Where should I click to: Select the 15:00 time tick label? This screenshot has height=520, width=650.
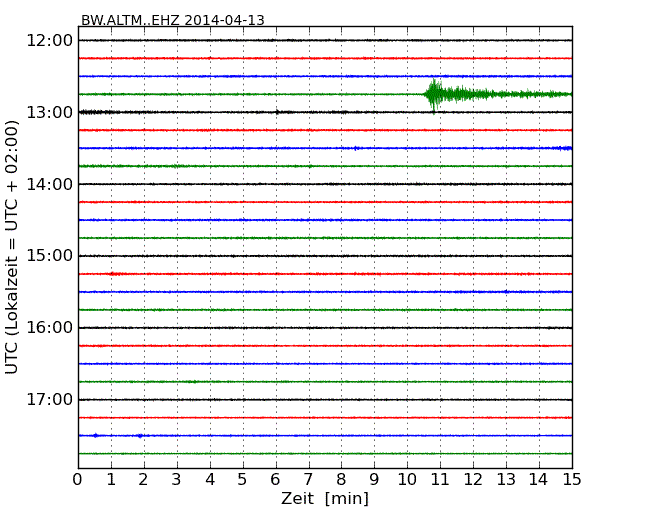pyautogui.click(x=49, y=256)
